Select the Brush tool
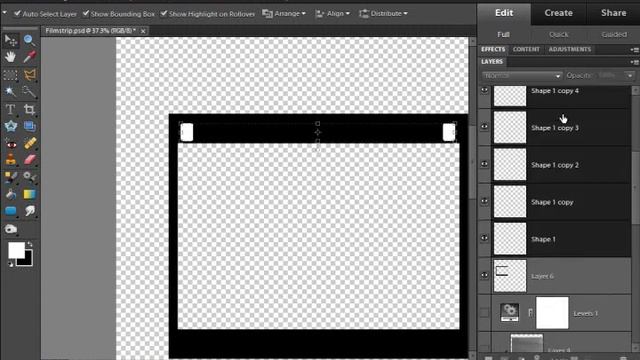The width and height of the screenshot is (640, 360). click(x=11, y=177)
